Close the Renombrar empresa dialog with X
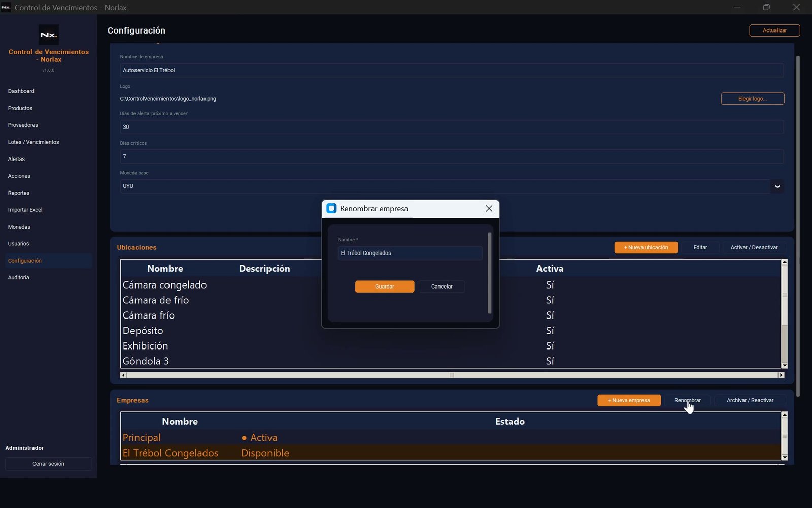 [x=489, y=209]
